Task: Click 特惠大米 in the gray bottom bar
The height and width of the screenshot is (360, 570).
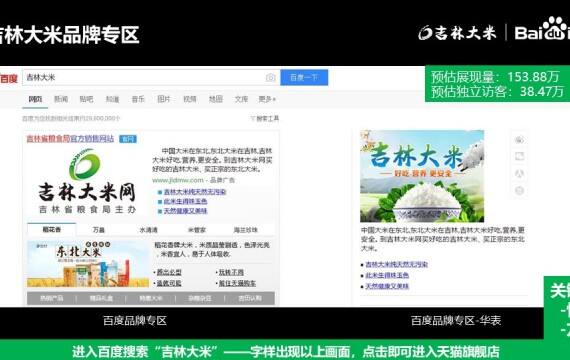Action: [x=150, y=299]
